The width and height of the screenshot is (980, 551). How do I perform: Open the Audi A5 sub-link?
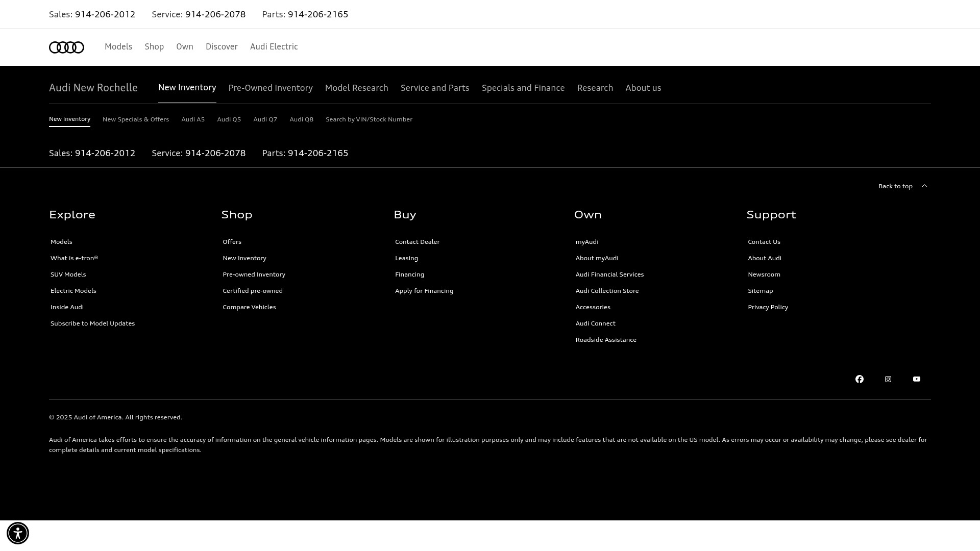pos(193,119)
